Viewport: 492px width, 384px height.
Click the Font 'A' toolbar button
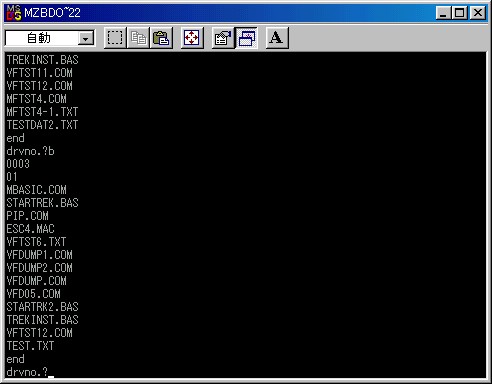tap(277, 38)
